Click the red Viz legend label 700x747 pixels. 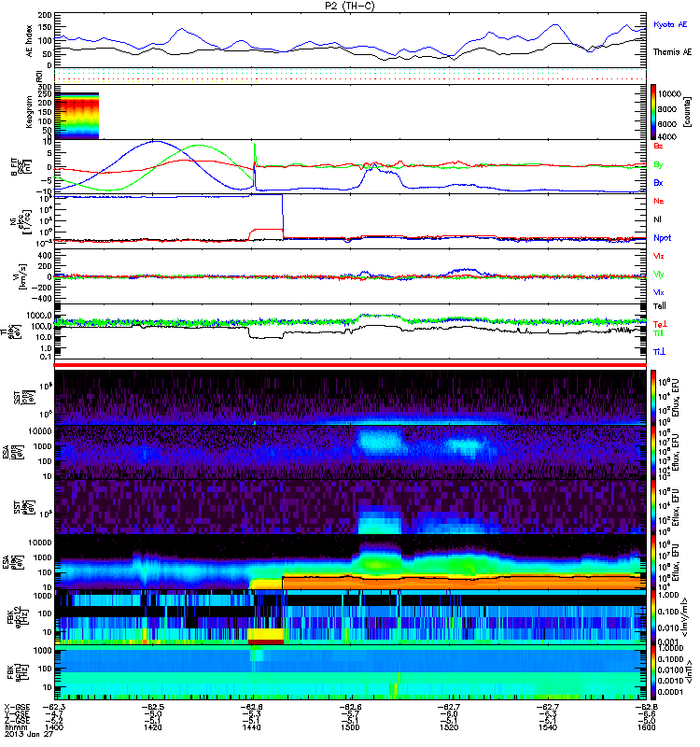click(x=659, y=256)
